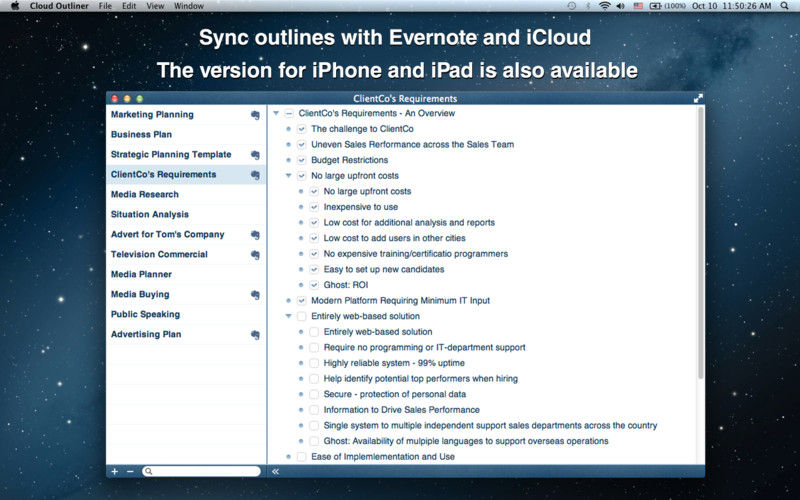Select the Marketing Planning outline
Viewport: 800px width, 500px height.
(x=186, y=115)
